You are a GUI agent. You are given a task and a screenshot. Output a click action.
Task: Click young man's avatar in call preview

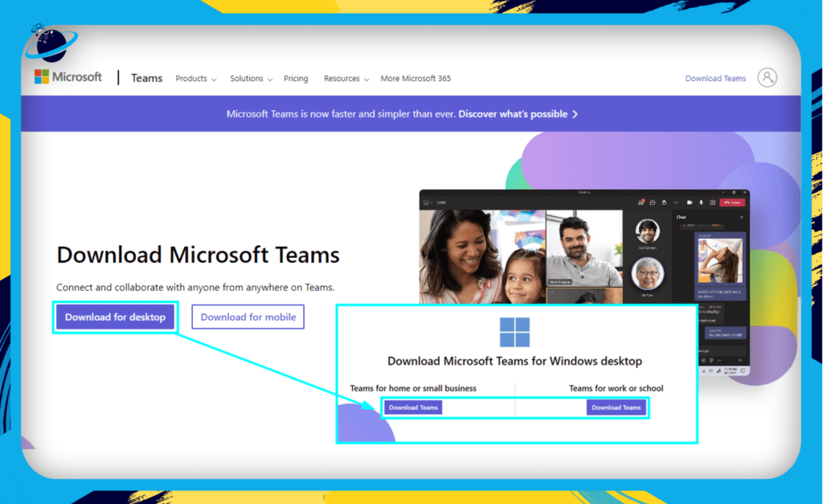tap(648, 231)
